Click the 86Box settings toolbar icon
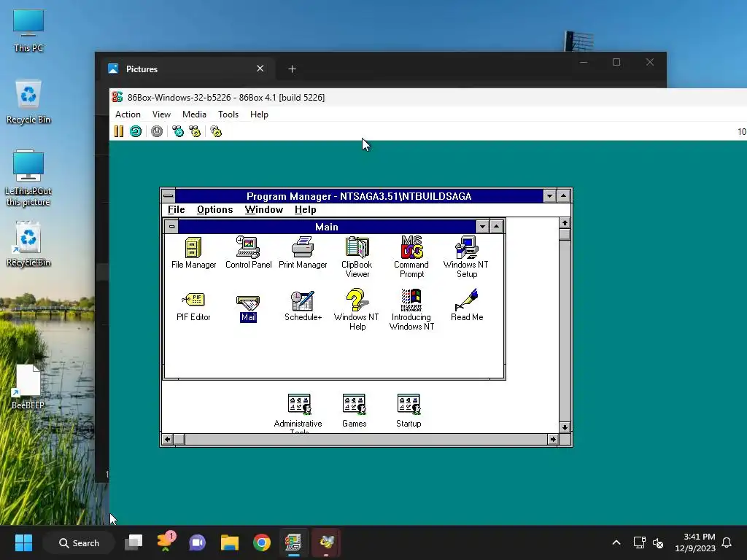Screen dimensions: 747x560 pyautogui.click(x=216, y=131)
